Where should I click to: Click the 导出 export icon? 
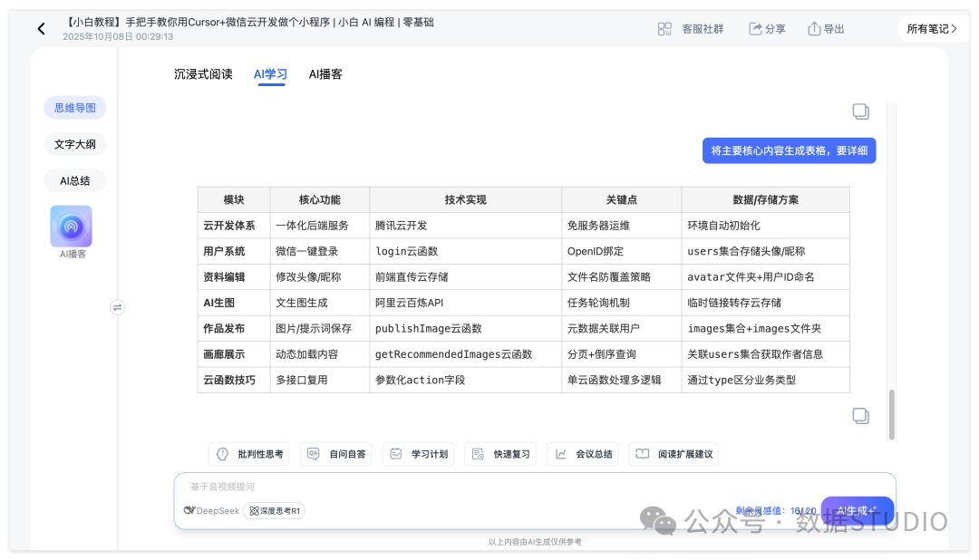[814, 29]
